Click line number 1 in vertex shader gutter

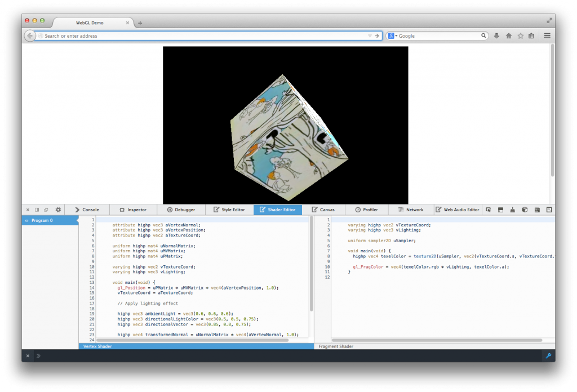(93, 220)
